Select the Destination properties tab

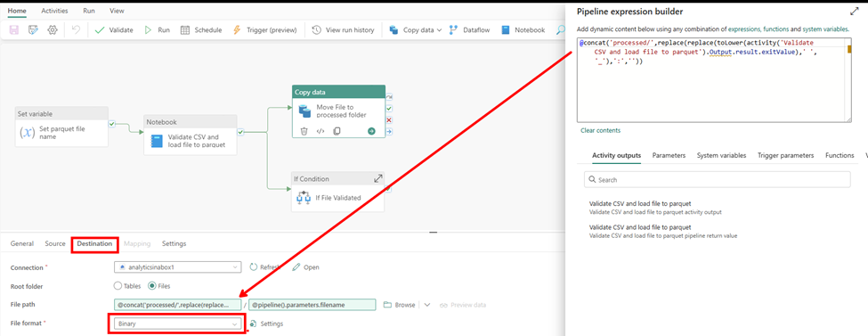[94, 243]
